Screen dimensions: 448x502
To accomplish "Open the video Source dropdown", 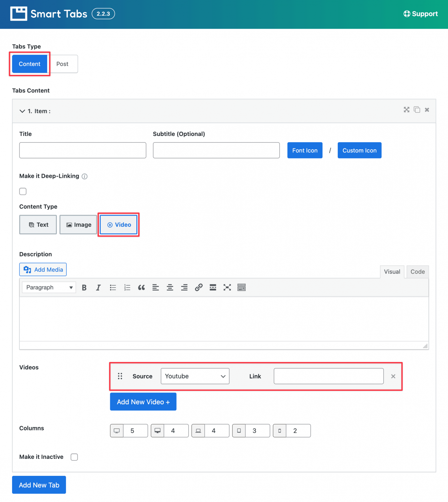I will (195, 376).
